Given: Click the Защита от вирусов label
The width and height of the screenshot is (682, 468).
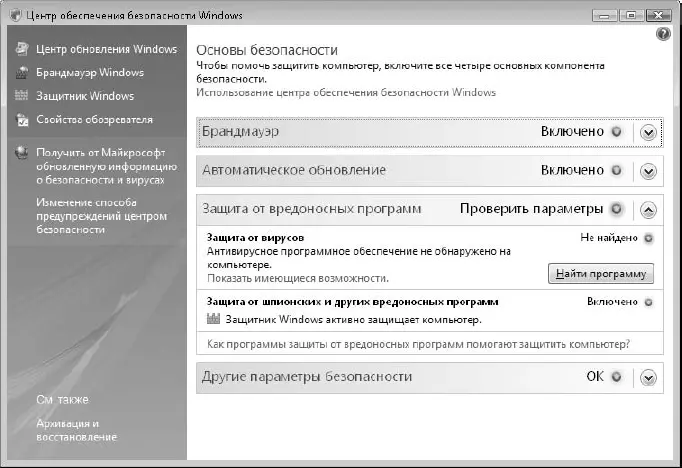Looking at the screenshot, I should pos(255,237).
